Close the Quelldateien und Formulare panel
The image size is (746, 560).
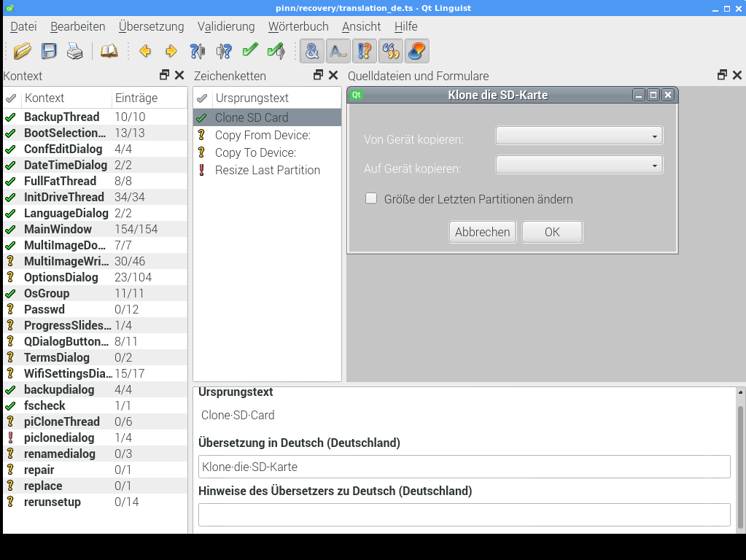737,74
